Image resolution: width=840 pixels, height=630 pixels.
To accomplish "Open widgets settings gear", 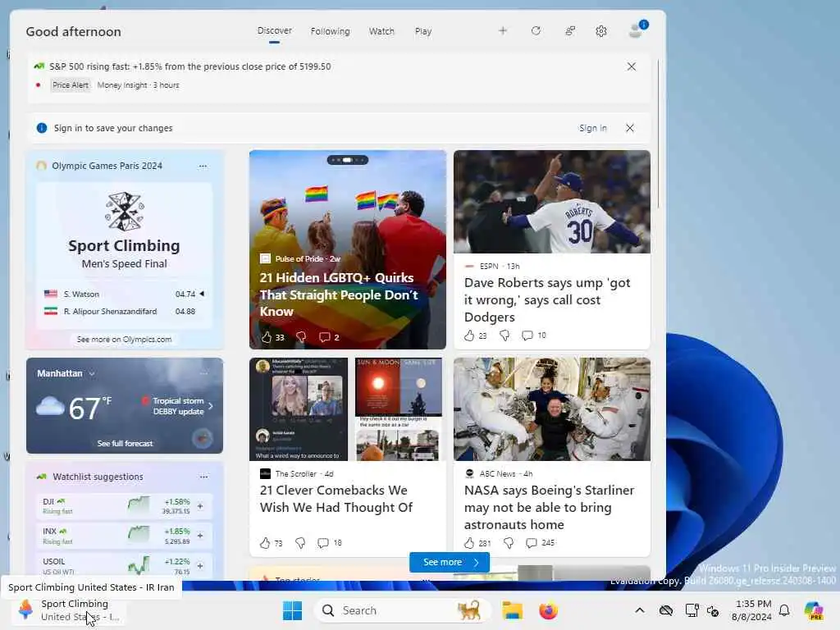I will click(601, 31).
